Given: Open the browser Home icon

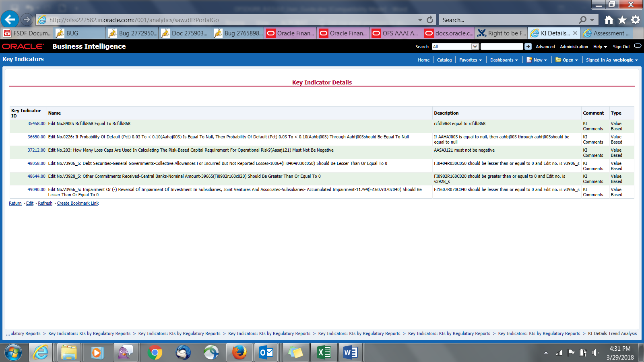Looking at the screenshot, I should click(x=609, y=20).
